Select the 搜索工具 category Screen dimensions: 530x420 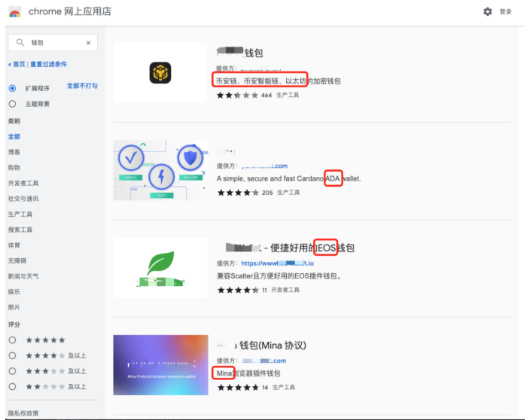click(20, 230)
